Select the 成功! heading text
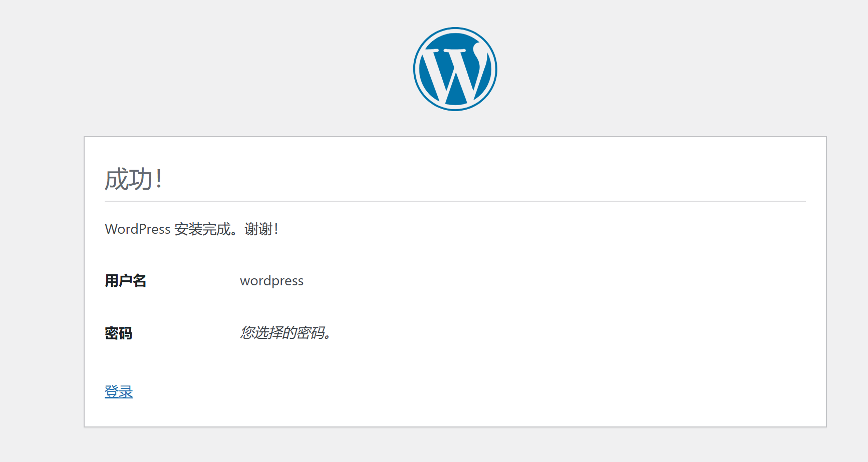Image resolution: width=868 pixels, height=462 pixels. pos(133,179)
